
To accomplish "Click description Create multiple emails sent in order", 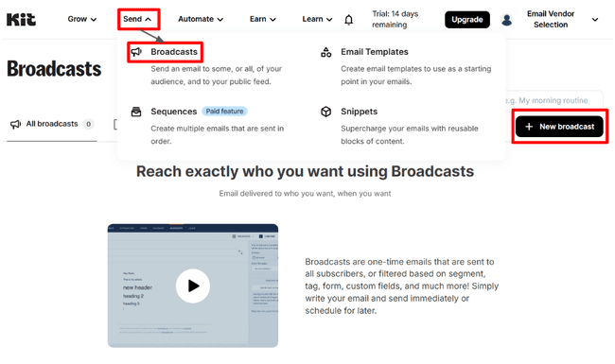I will coord(218,135).
